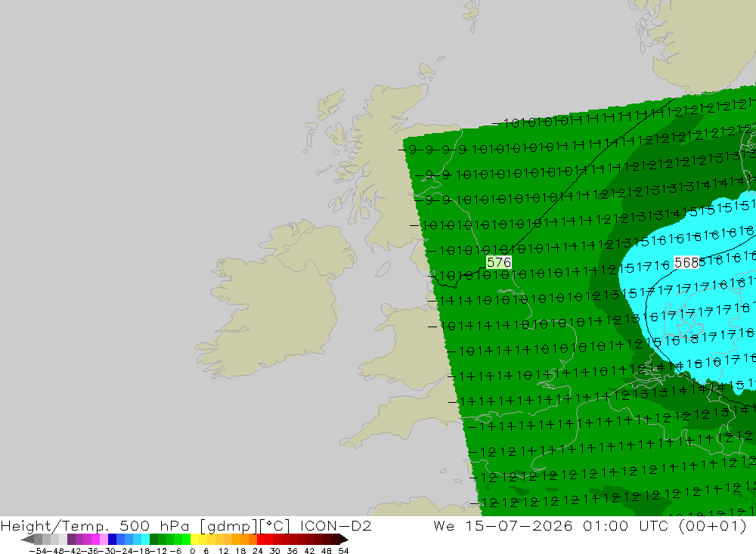This screenshot has height=554, width=756.
Task: Click the left arrow end of color legend
Action: point(27,540)
